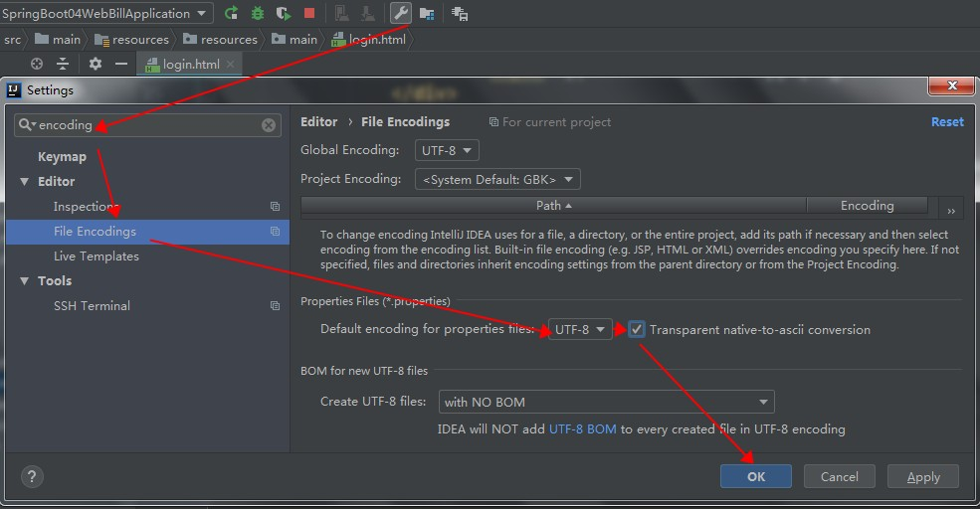The height and width of the screenshot is (509, 980).
Task: Collapse the Tools tree node
Action: click(x=24, y=281)
